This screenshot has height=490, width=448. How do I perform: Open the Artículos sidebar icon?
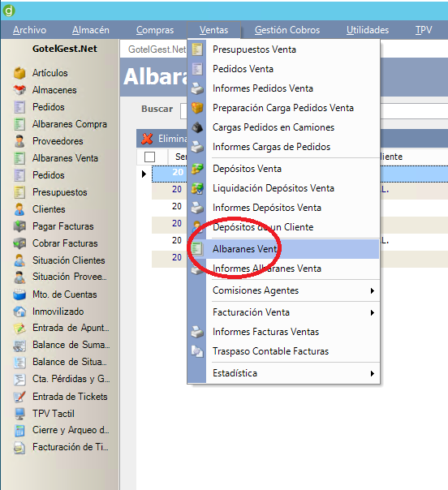coord(19,73)
